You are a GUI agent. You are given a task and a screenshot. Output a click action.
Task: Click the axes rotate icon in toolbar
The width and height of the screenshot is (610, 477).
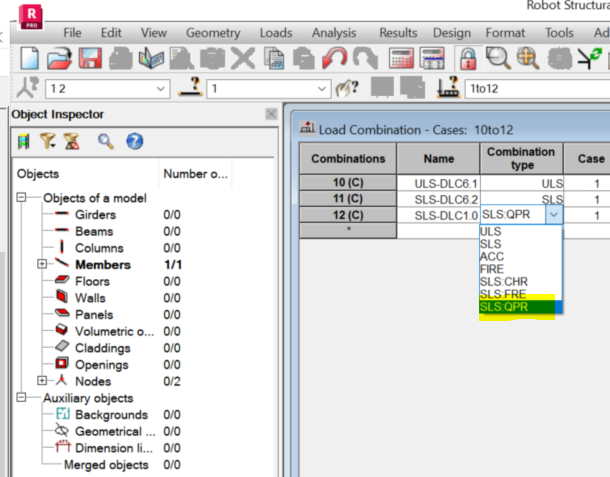point(589,58)
